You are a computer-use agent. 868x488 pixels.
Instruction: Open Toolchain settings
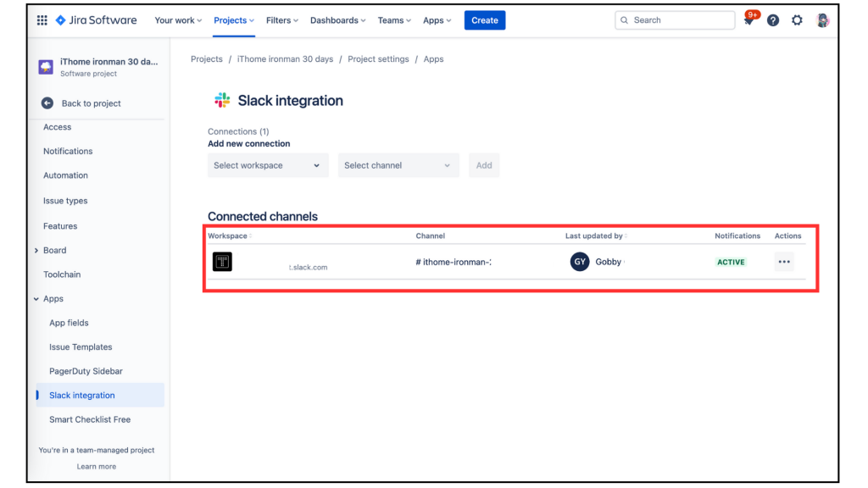(x=61, y=274)
